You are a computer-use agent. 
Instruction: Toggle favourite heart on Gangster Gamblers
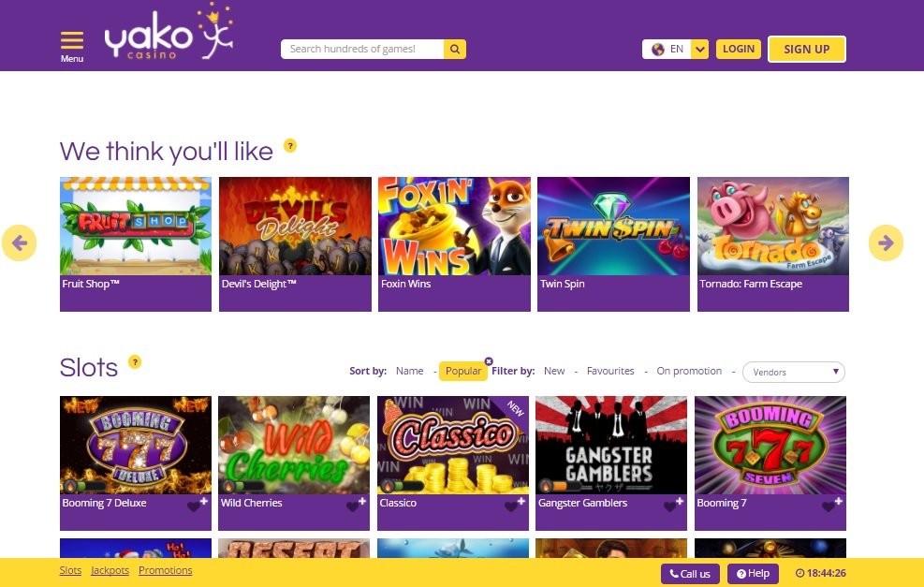coord(673,505)
